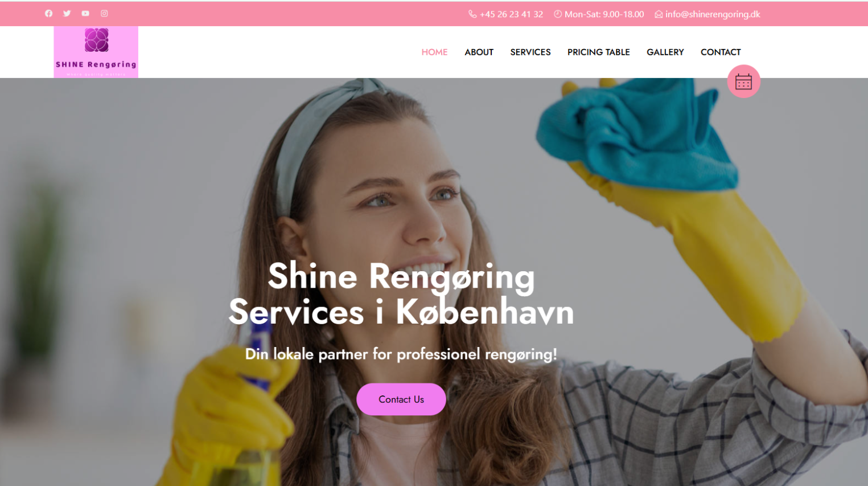Click the Mon-Sat opening hours text

point(604,14)
